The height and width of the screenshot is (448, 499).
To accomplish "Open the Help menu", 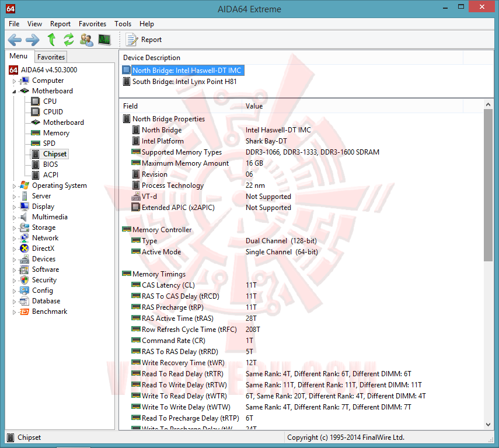I will coord(146,24).
